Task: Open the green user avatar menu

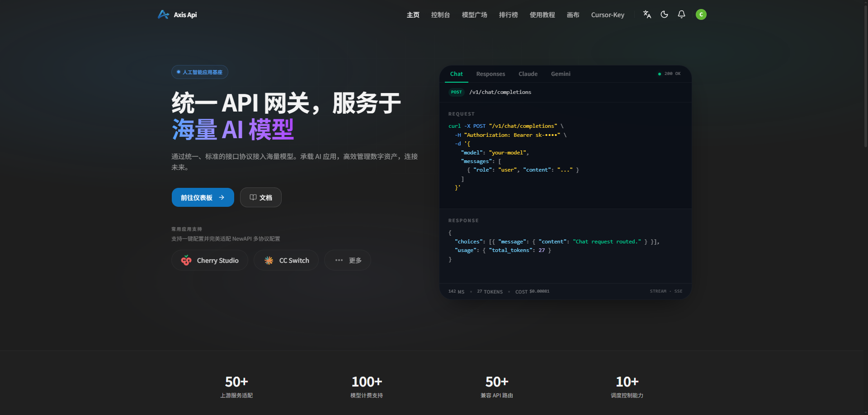Action: [701, 14]
